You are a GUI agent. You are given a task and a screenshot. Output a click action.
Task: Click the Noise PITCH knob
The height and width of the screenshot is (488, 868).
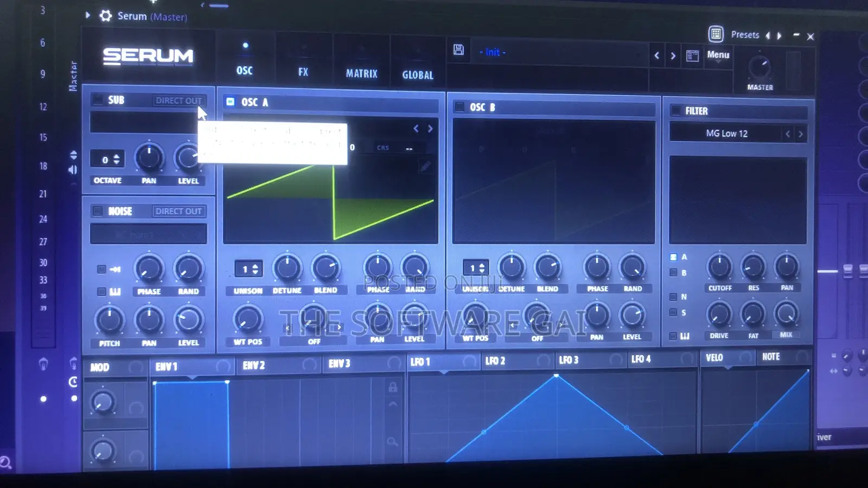click(x=110, y=320)
